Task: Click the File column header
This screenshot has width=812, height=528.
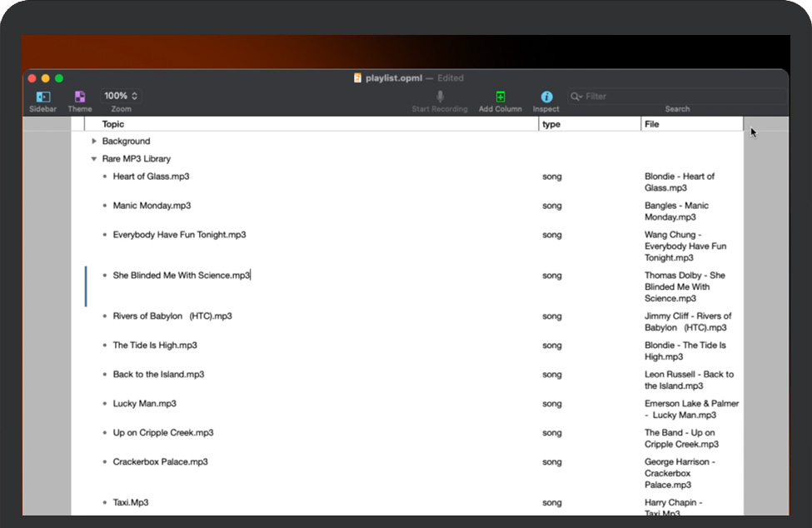Action: pyautogui.click(x=652, y=124)
